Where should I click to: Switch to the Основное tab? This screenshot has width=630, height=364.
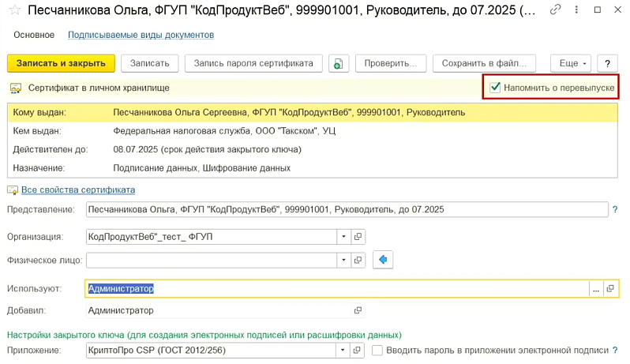click(34, 35)
